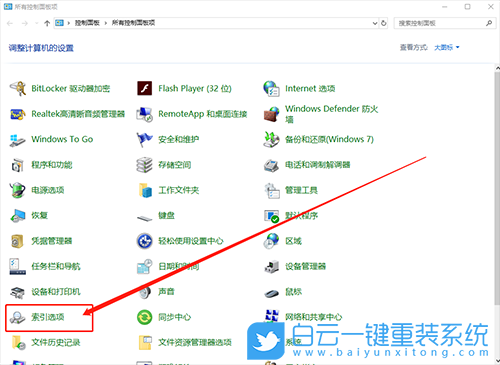Expand chevron after the address bar computer icon

coord(69,23)
